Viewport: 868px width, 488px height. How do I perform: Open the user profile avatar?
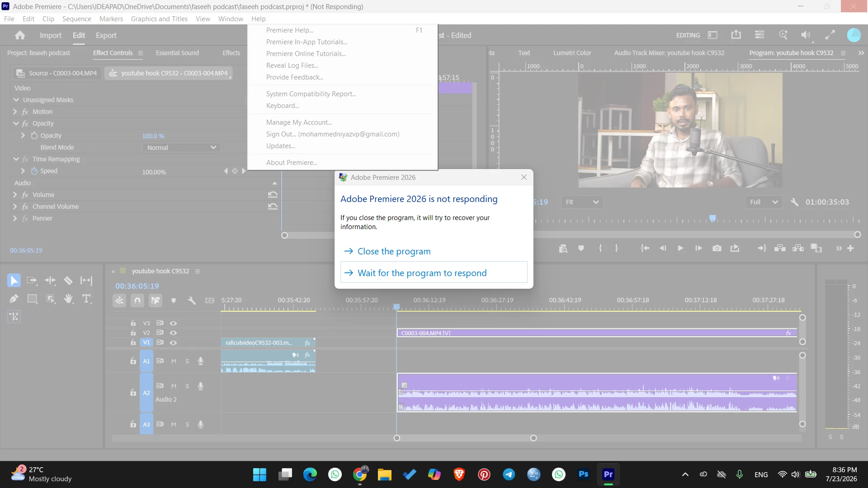pos(854,35)
